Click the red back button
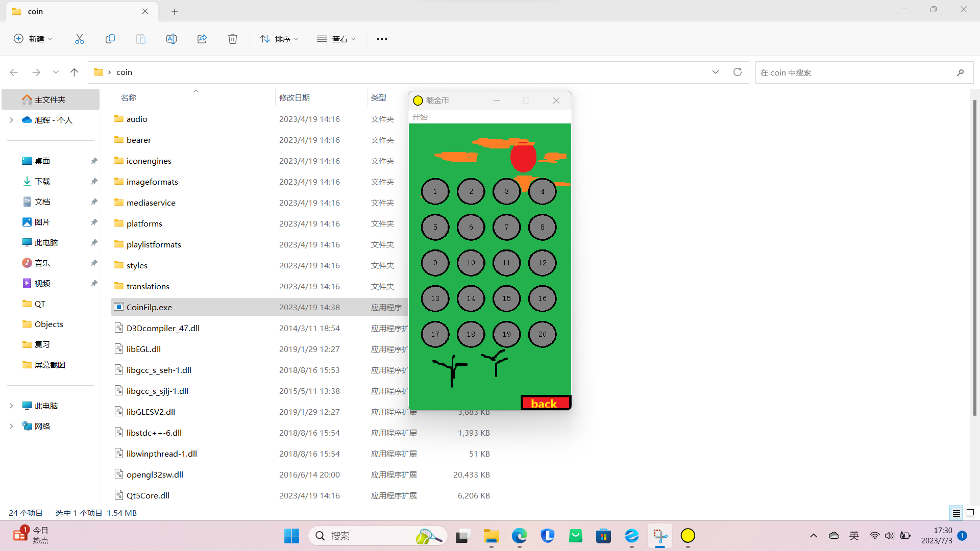The width and height of the screenshot is (980, 551). [546, 403]
